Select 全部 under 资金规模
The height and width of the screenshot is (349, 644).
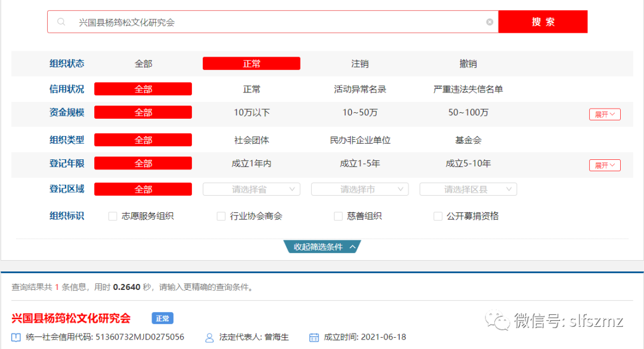click(143, 112)
